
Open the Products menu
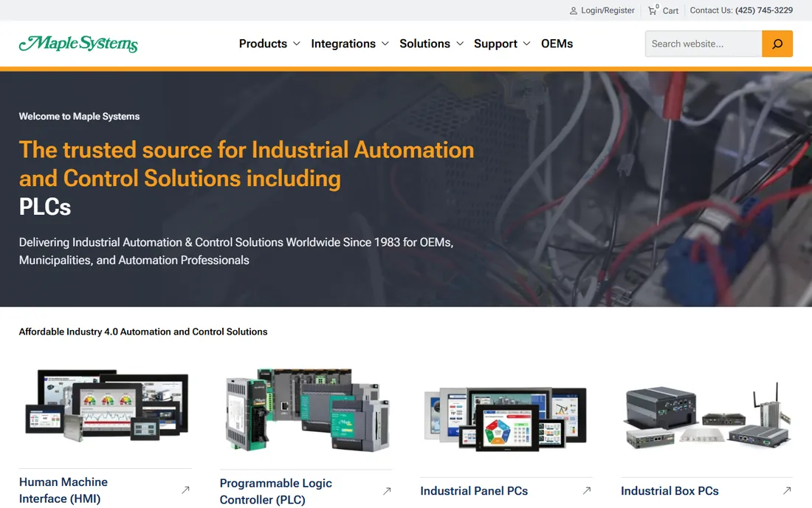click(263, 44)
